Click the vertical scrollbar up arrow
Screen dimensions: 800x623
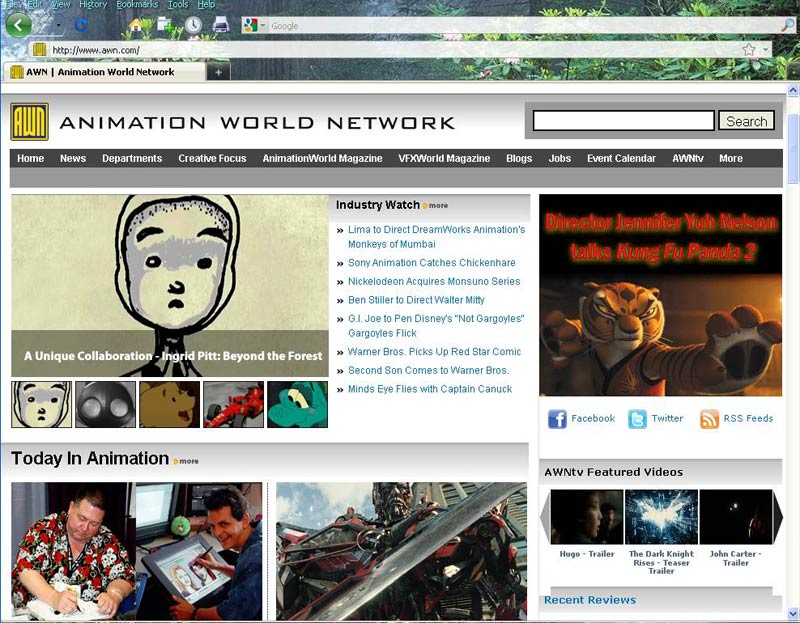(x=793, y=91)
